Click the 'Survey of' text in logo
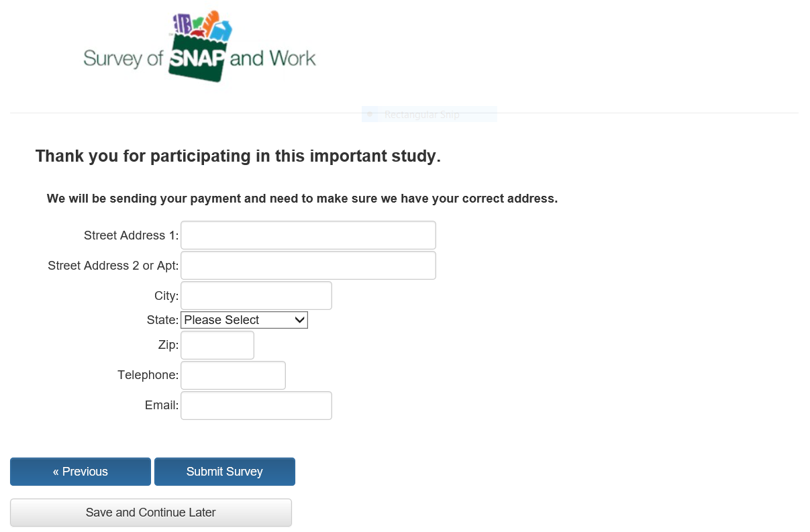The width and height of the screenshot is (810, 532). 123,59
